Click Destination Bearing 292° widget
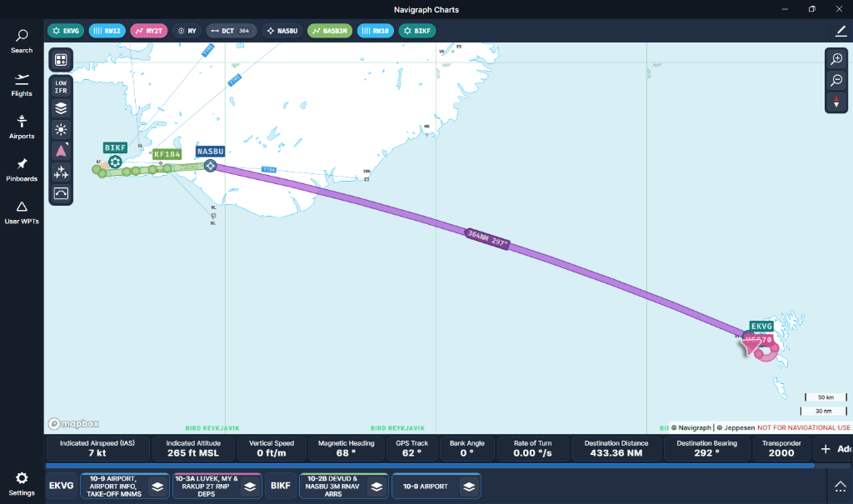The width and height of the screenshot is (853, 504). click(706, 448)
